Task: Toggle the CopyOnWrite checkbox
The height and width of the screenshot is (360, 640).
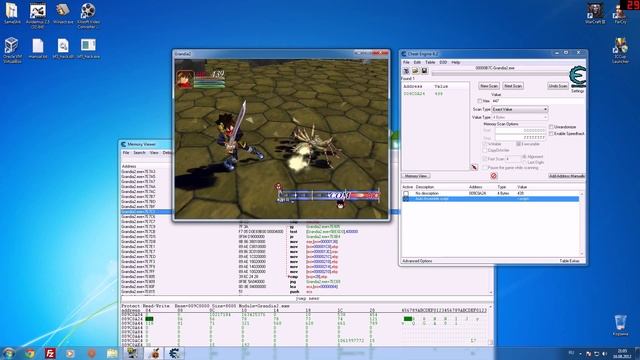Action: [485, 150]
